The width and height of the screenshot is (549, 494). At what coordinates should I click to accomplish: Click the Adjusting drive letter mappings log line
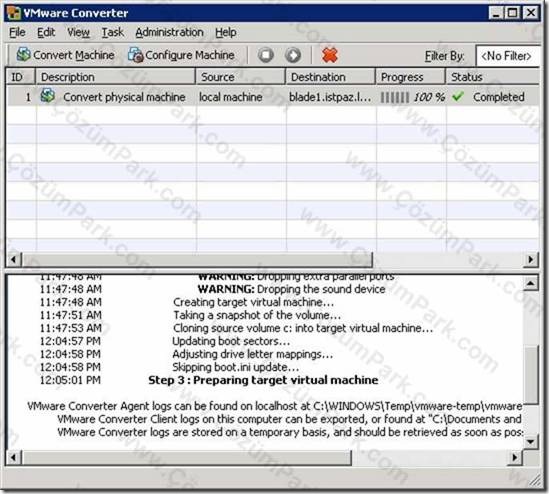tap(252, 354)
